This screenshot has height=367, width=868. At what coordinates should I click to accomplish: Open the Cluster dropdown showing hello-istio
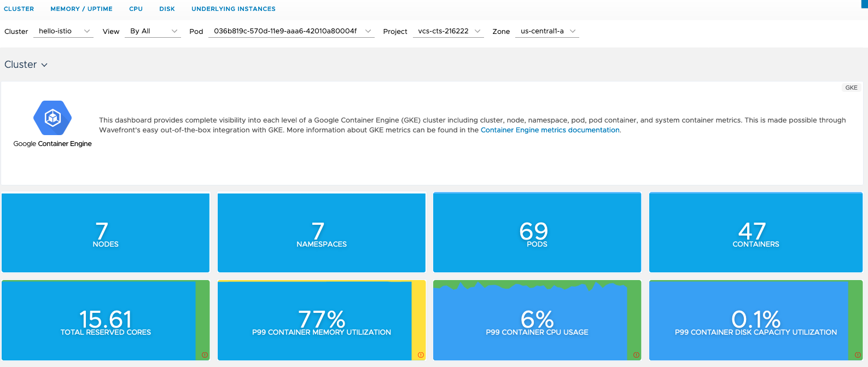pyautogui.click(x=63, y=31)
